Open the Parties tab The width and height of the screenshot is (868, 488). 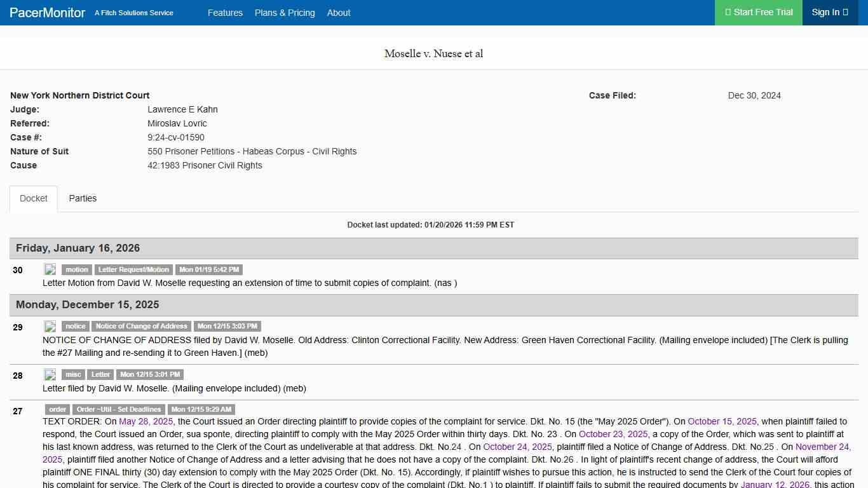pos(83,198)
